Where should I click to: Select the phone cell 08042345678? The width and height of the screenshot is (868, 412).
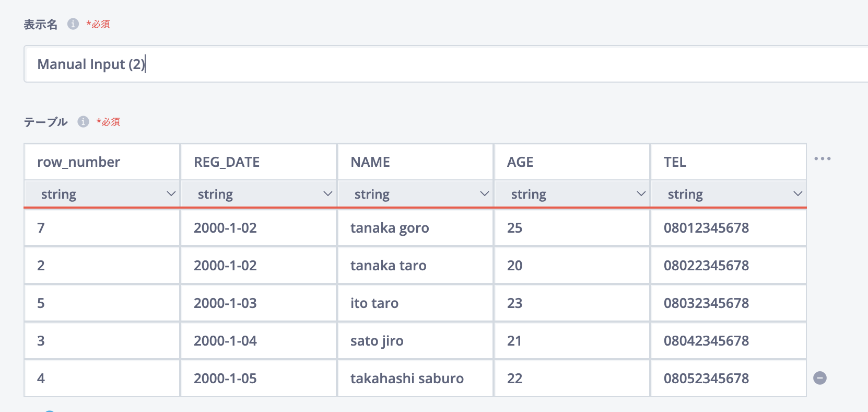[x=729, y=341]
